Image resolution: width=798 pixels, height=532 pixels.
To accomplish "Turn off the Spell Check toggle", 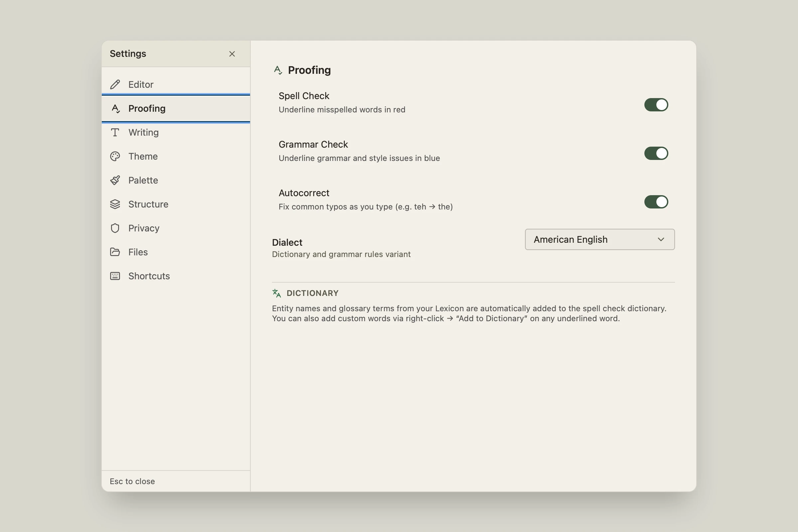I will [656, 105].
